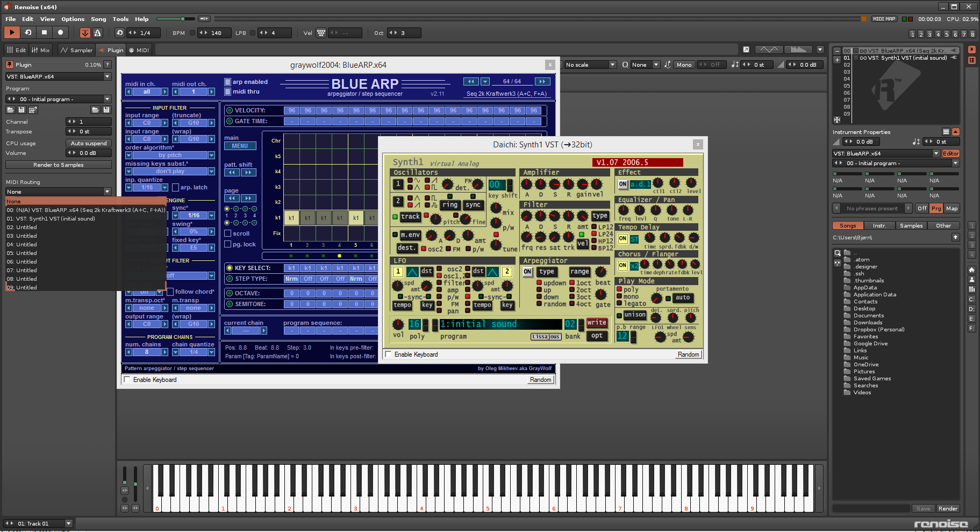Click the velocity keyboard grid icon
This screenshot has width=980, height=532.
click(321, 33)
